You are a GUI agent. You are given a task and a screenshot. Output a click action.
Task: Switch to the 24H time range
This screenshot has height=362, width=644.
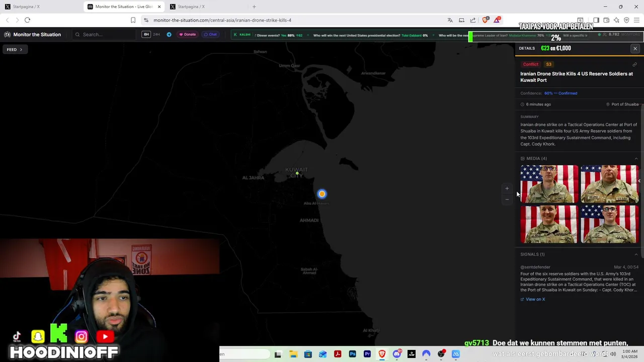pos(156,35)
